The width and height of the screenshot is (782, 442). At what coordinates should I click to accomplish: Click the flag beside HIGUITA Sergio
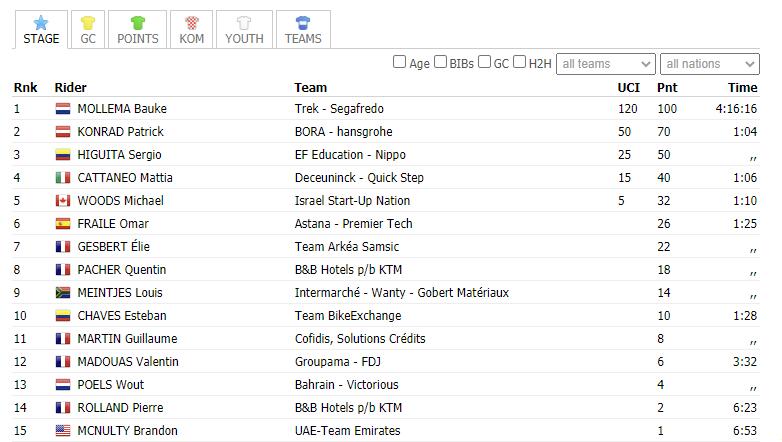[63, 155]
